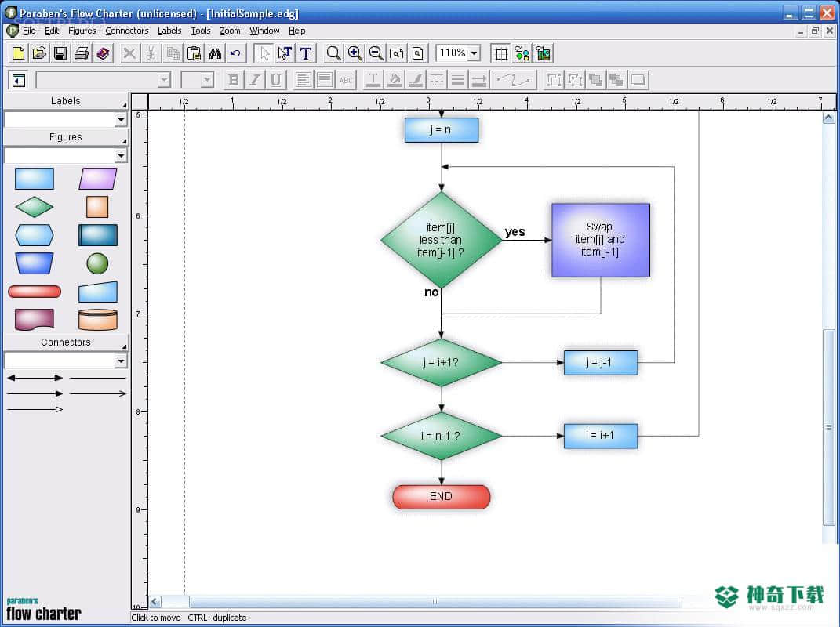The width and height of the screenshot is (840, 627).
Task: Choose the arrow ends style icon
Action: click(479, 80)
